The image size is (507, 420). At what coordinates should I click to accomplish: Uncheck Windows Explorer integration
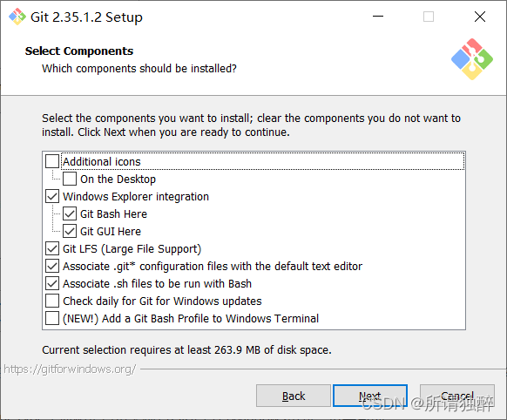tap(52, 196)
